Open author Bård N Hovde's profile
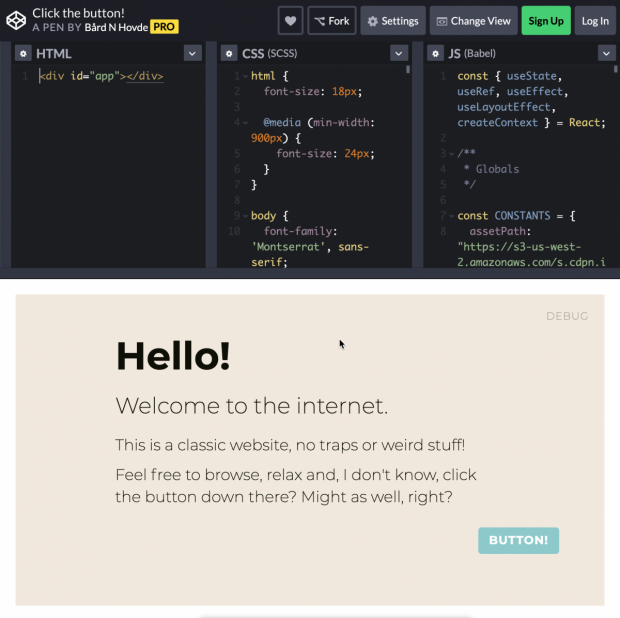 click(116, 27)
